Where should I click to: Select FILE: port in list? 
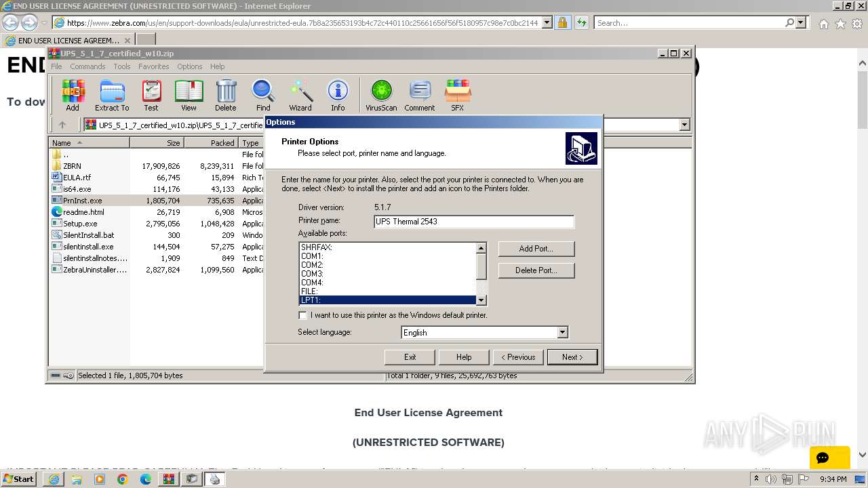point(388,291)
